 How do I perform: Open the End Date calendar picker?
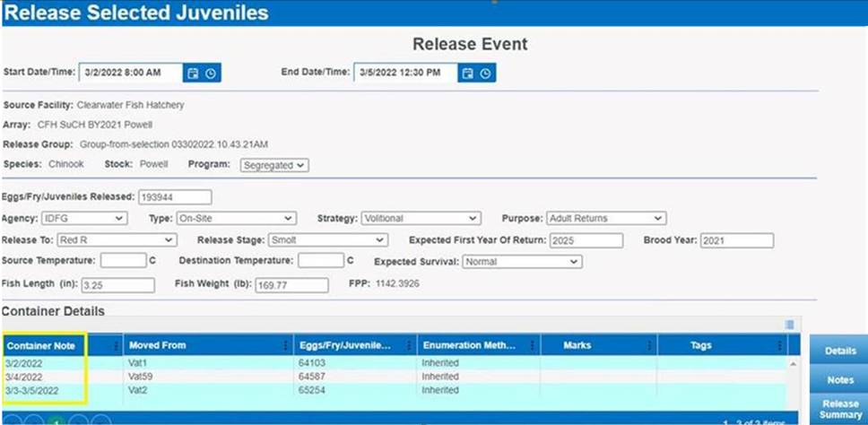pos(467,73)
